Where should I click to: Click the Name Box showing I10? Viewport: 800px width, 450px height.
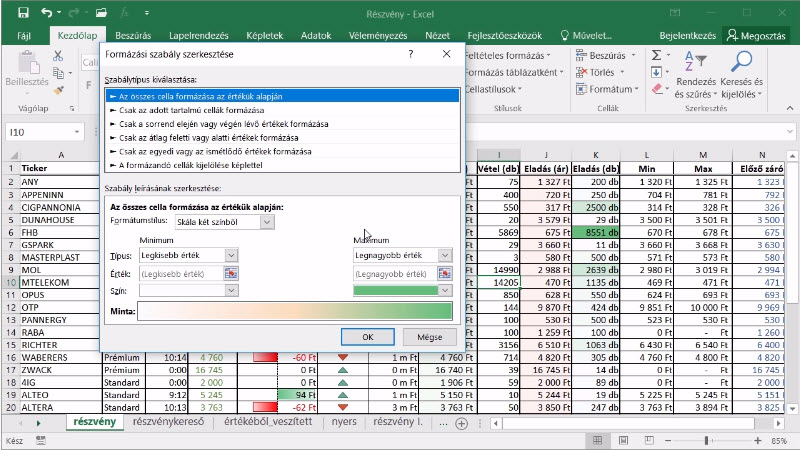point(39,132)
